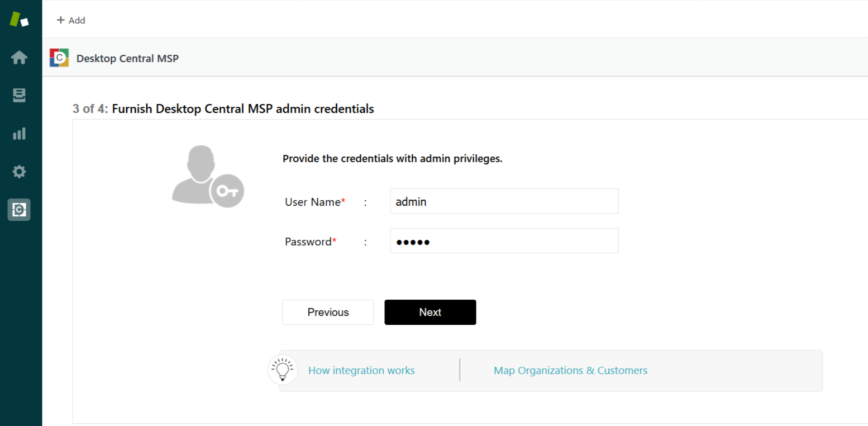Open the Home page from sidebar
The height and width of the screenshot is (426, 868).
19,58
